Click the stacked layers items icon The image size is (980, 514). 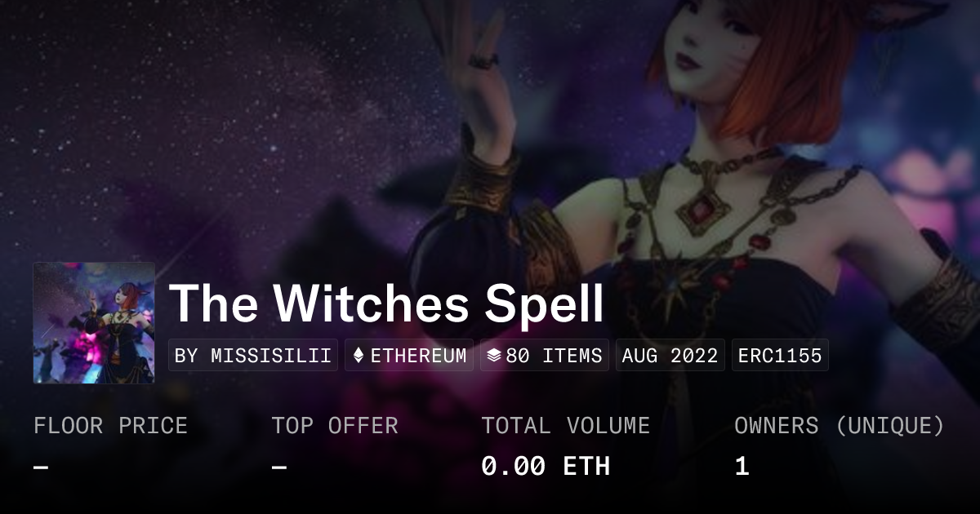493,356
